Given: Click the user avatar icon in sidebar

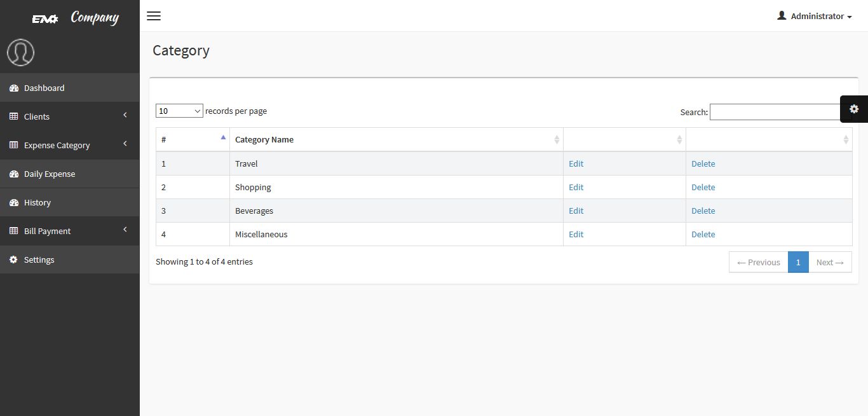Looking at the screenshot, I should pos(20,52).
